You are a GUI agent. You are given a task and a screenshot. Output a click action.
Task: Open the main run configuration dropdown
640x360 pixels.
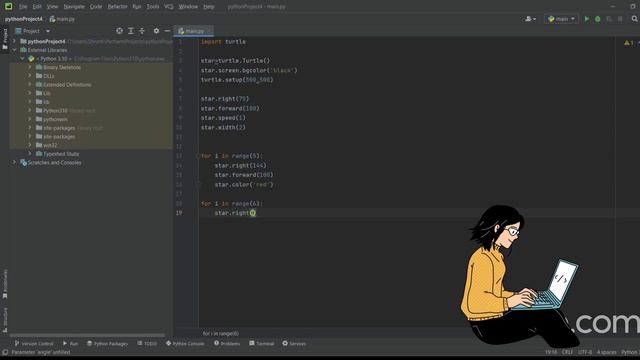pos(562,19)
